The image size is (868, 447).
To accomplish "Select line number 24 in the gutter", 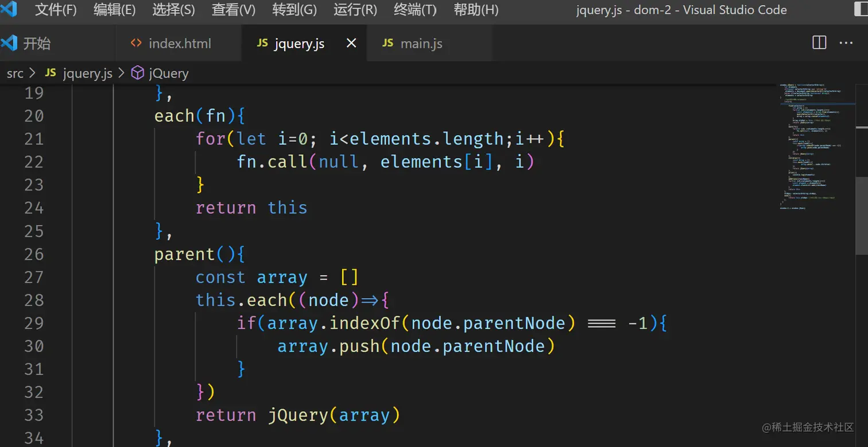I will [x=34, y=208].
